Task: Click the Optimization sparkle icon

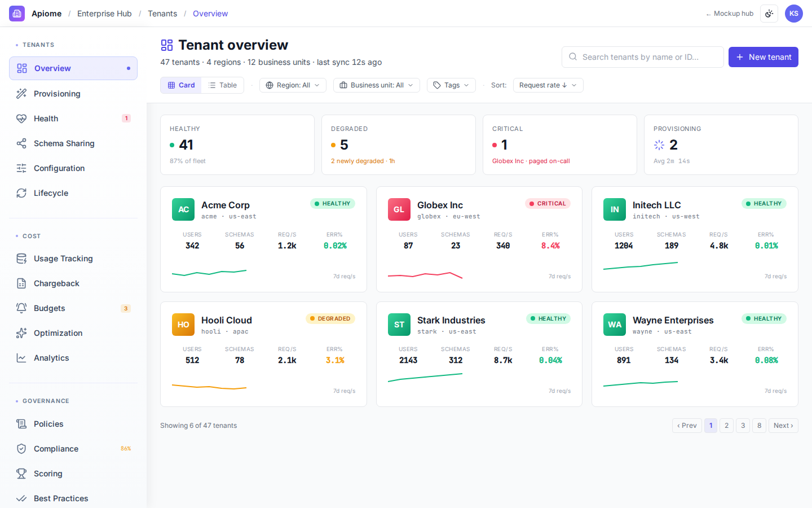Action: pos(21,333)
